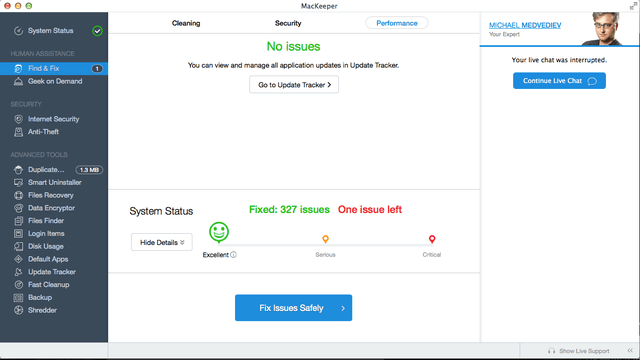The image size is (640, 360).
Task: Click the Show Live Support link
Action: point(584,351)
